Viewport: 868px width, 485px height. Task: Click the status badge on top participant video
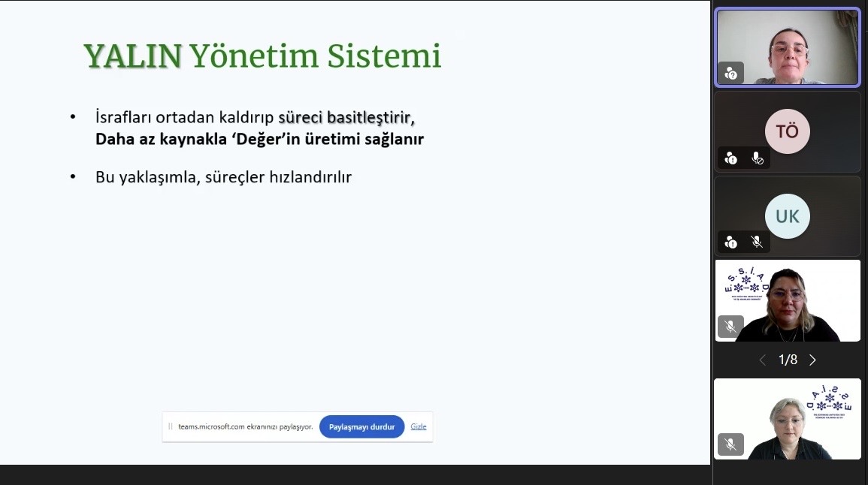coord(730,73)
